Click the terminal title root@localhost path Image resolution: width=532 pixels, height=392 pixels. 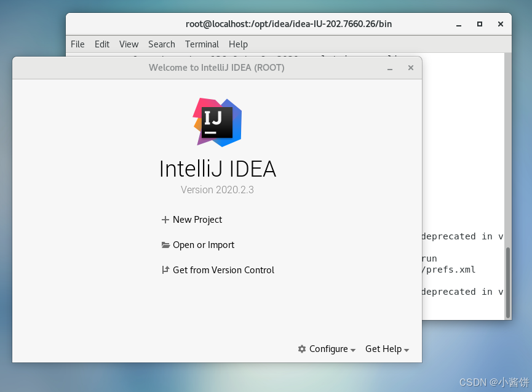point(288,24)
